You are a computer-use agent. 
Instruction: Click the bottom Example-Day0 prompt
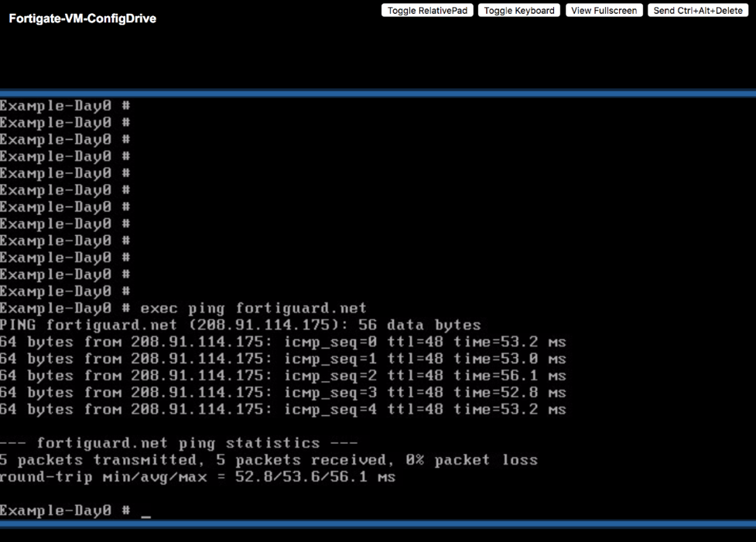[54, 510]
